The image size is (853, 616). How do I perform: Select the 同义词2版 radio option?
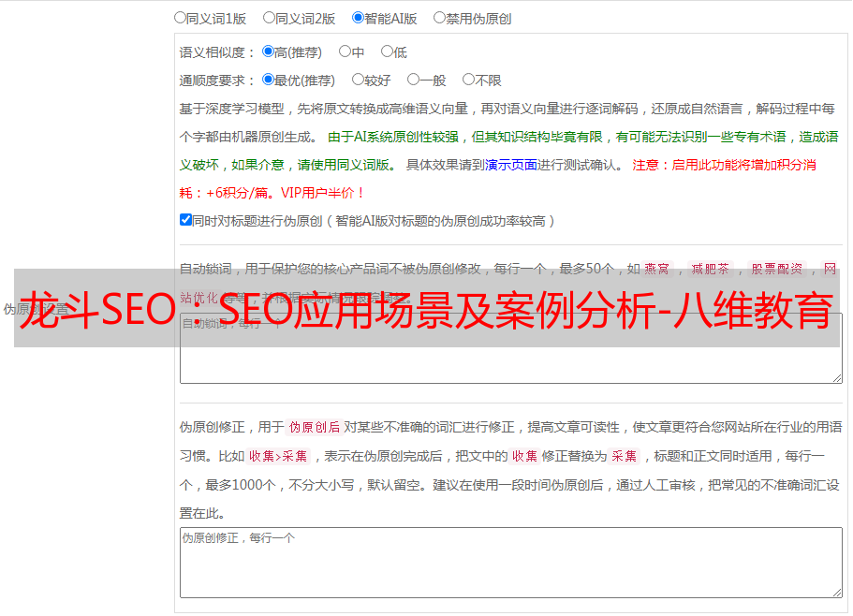click(269, 18)
